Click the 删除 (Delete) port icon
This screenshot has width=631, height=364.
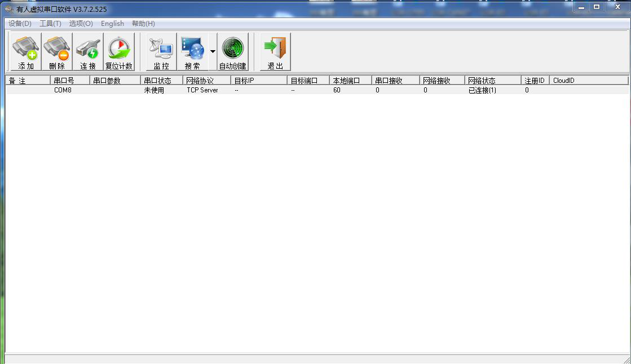(x=57, y=52)
